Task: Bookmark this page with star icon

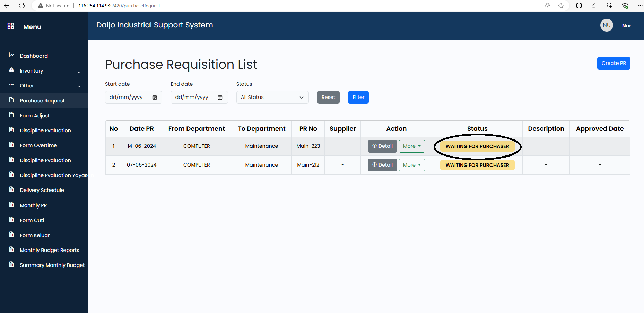Action: click(561, 6)
